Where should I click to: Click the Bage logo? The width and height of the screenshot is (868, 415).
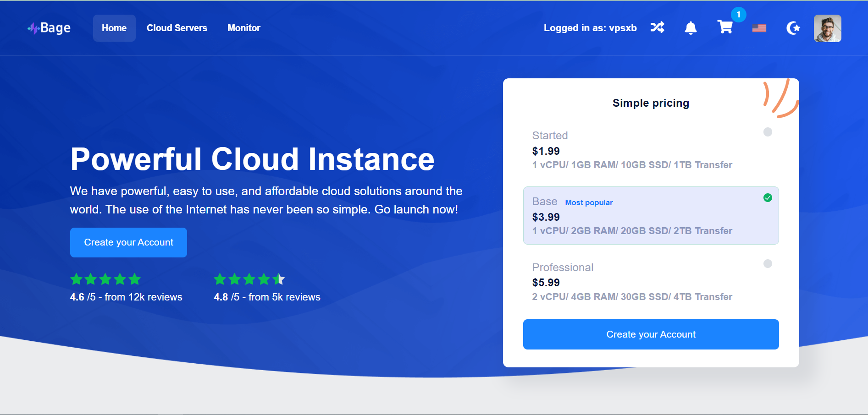click(49, 28)
